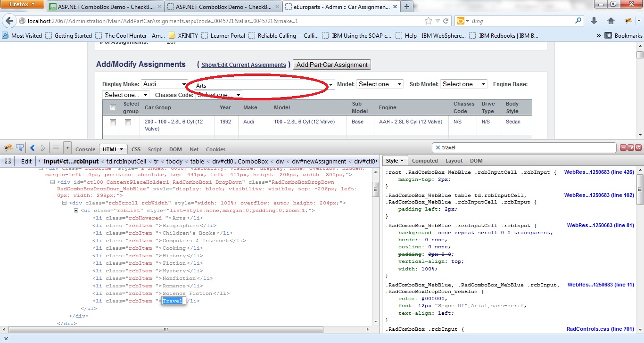Go forward in Firebug panel history

coord(43,148)
